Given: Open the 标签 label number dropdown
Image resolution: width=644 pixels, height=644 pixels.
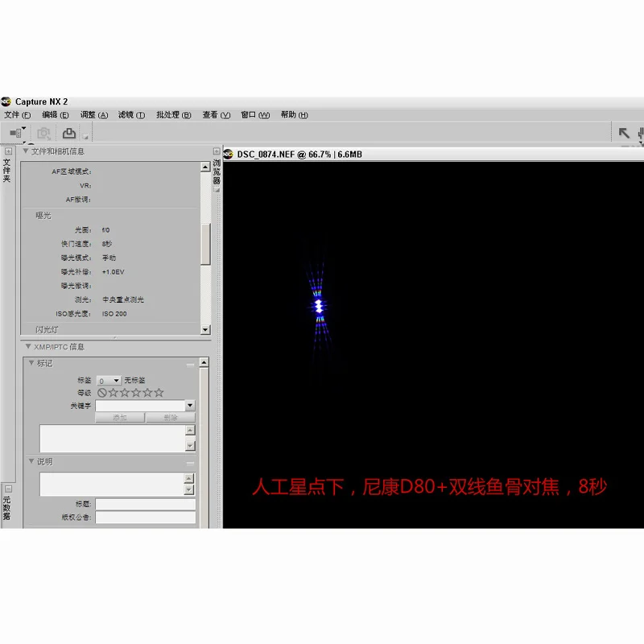Looking at the screenshot, I should click(x=109, y=381).
